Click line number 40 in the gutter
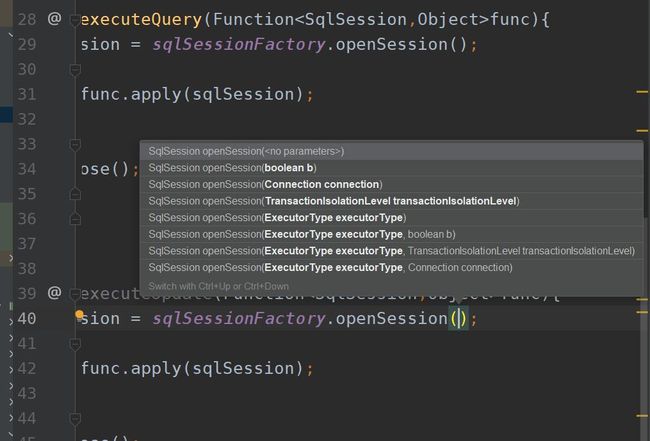 27,318
